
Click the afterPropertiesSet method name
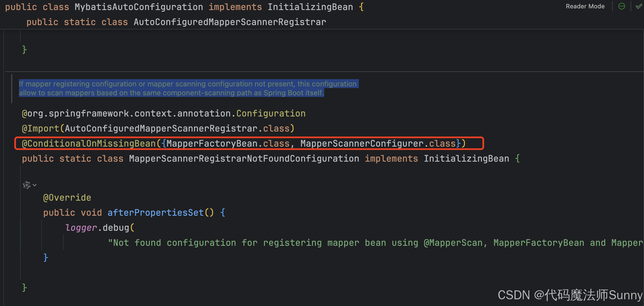[x=156, y=213]
